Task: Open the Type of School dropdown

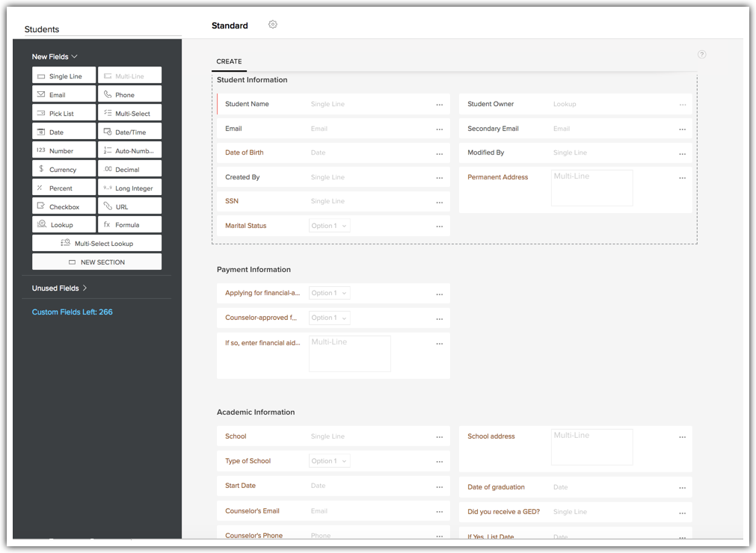Action: point(329,461)
